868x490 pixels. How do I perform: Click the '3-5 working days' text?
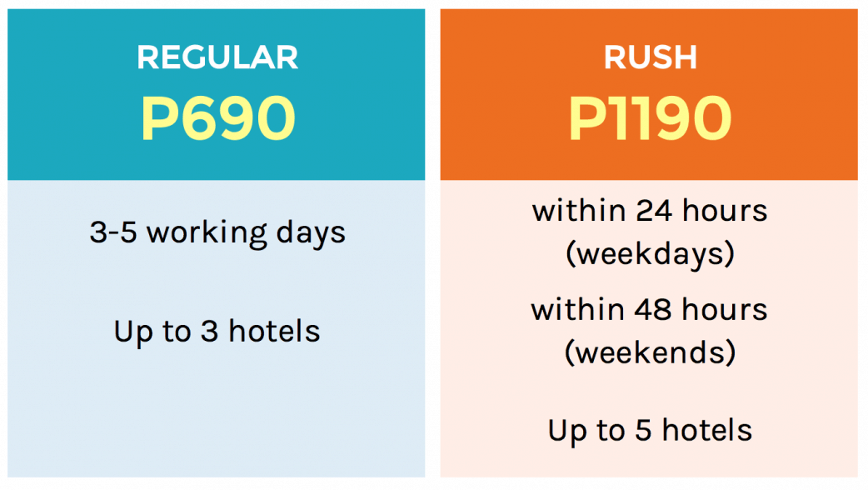(217, 232)
